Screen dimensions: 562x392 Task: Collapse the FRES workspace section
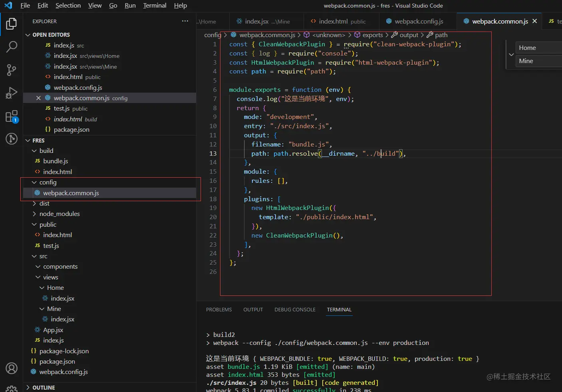click(28, 141)
